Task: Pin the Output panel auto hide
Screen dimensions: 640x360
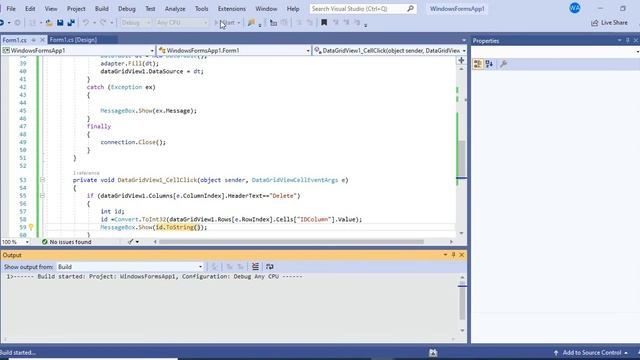Action: coord(453,255)
